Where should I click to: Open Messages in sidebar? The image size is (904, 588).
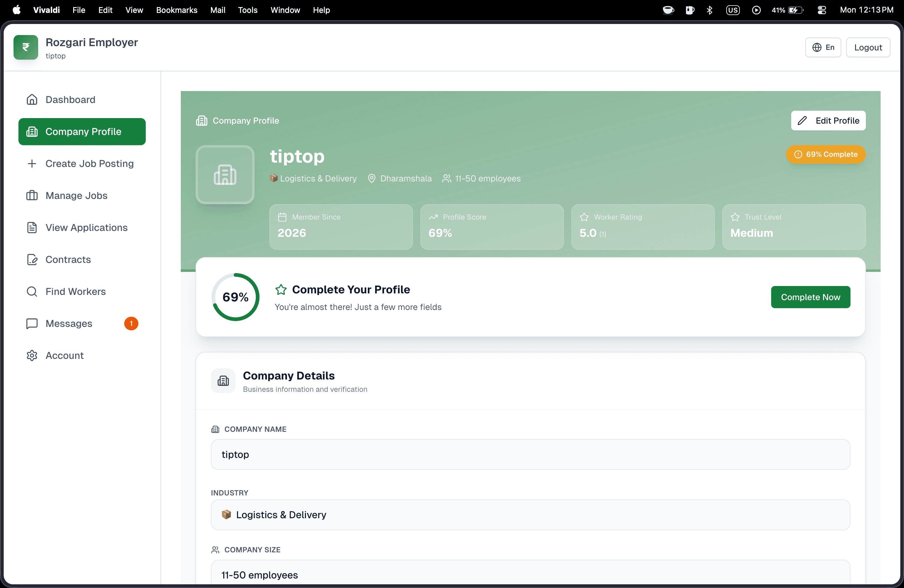(x=82, y=324)
